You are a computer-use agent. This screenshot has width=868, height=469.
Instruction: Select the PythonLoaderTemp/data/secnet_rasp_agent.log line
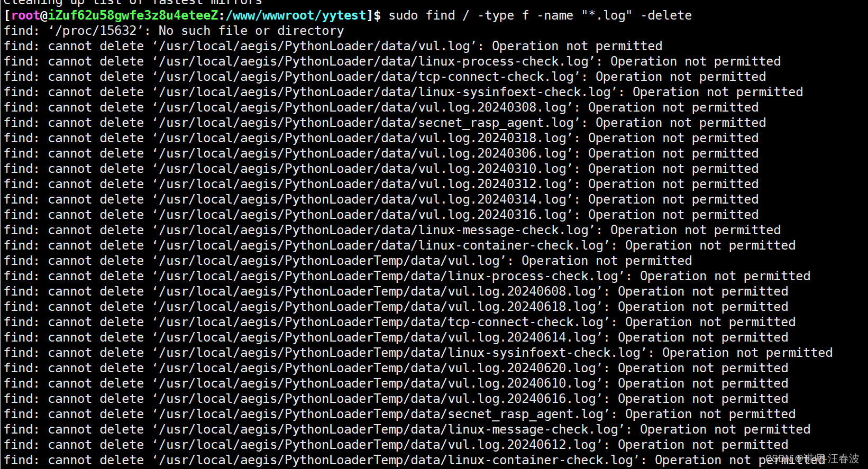[x=400, y=414]
